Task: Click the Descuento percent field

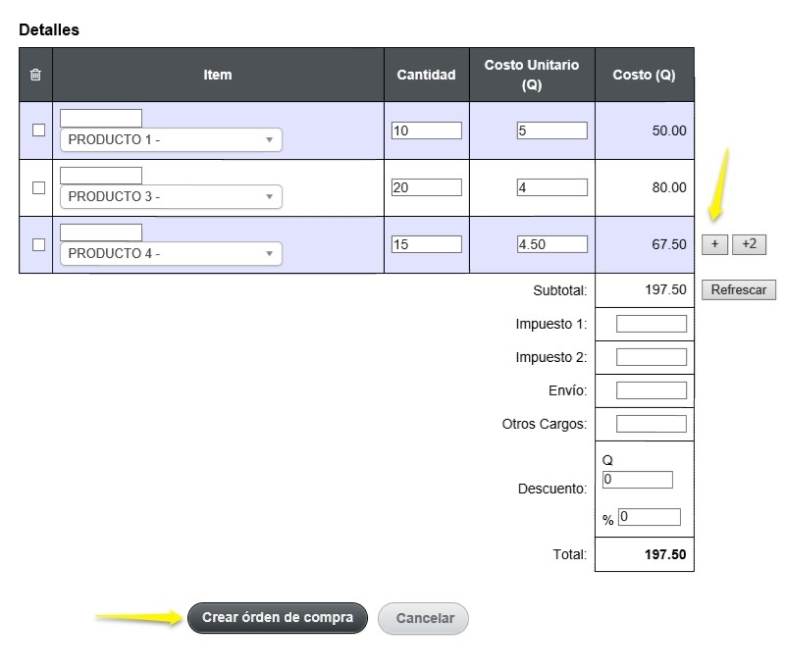Action: click(650, 517)
